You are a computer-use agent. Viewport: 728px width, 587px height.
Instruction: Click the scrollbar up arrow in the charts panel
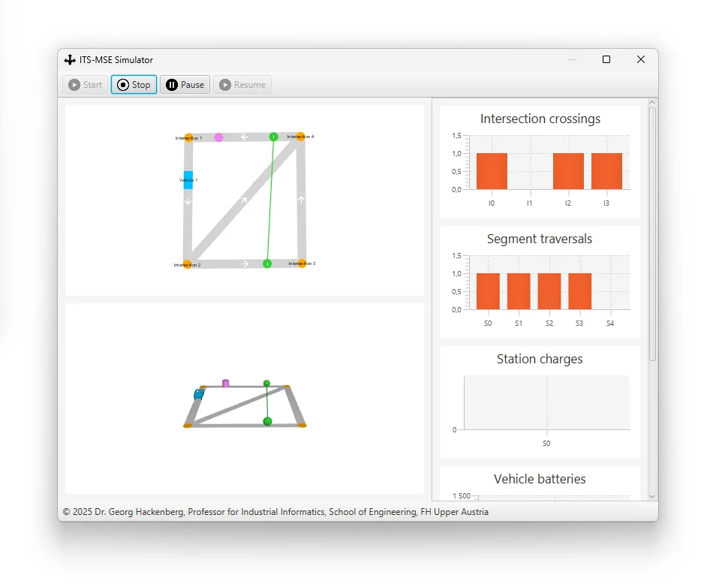pyautogui.click(x=652, y=102)
